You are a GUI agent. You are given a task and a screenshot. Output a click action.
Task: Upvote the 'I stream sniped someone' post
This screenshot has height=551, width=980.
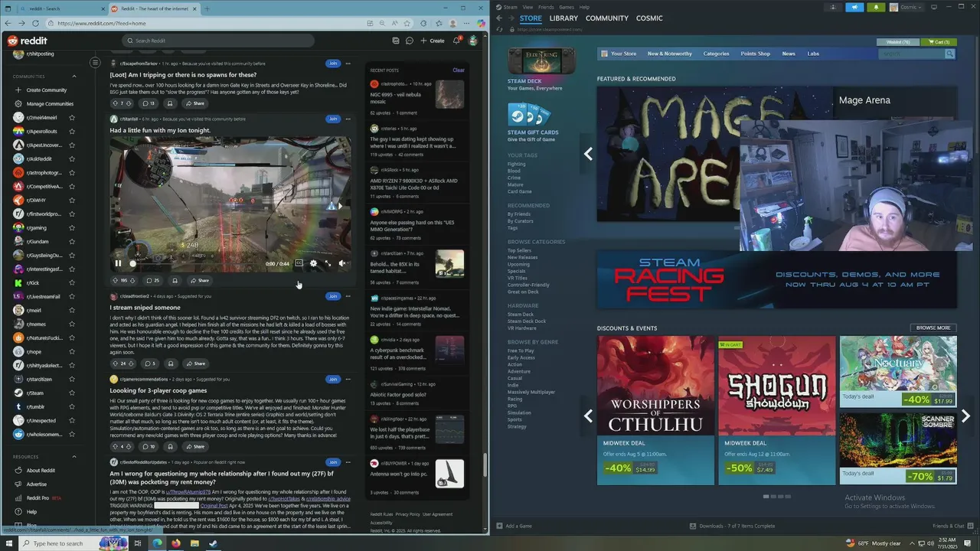pyautogui.click(x=116, y=364)
